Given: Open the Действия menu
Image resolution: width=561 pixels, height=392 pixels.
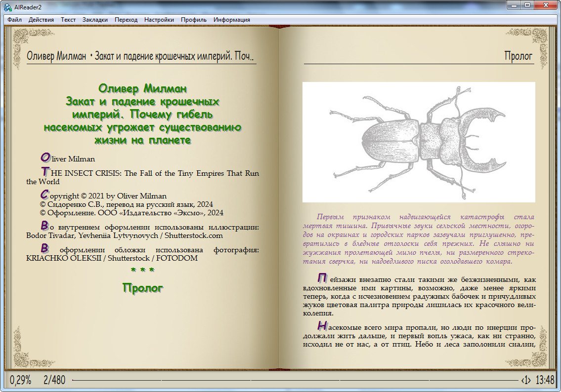Looking at the screenshot, I should [x=41, y=20].
